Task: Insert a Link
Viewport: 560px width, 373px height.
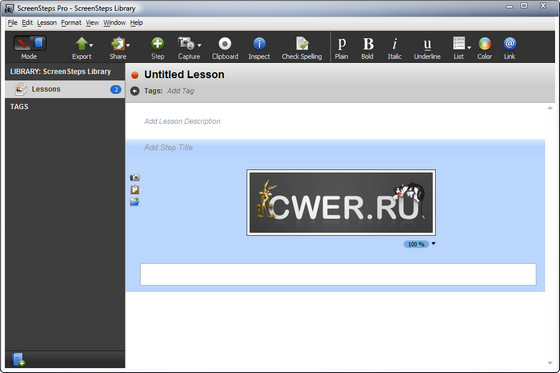Action: click(510, 48)
